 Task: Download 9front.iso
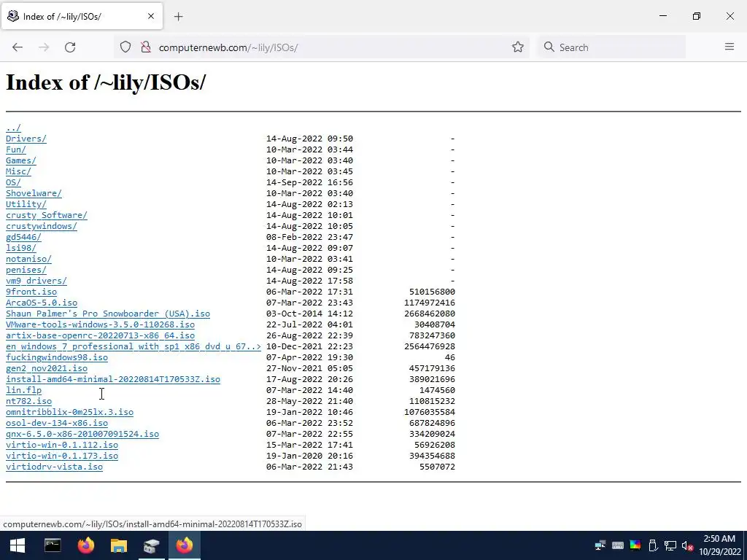coord(31,292)
